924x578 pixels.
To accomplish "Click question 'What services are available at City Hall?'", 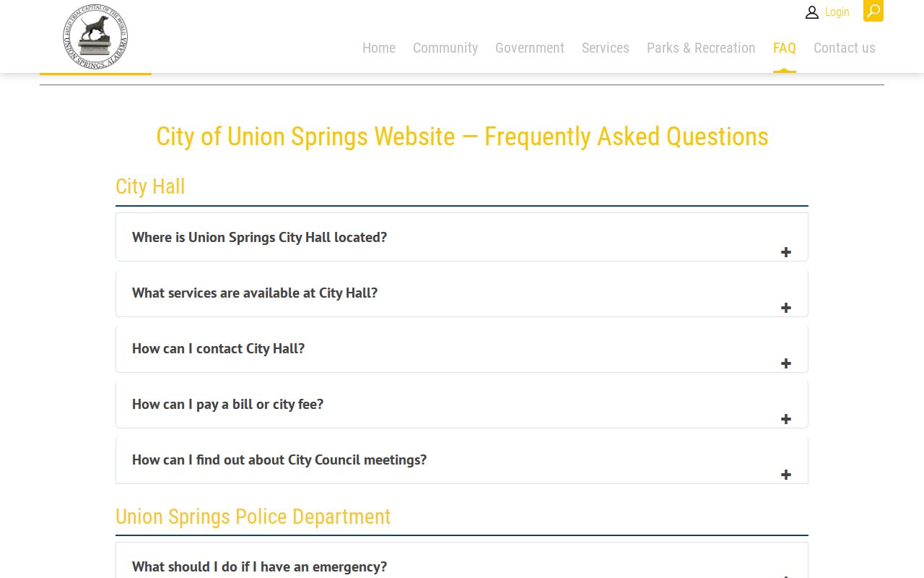I will [x=255, y=293].
